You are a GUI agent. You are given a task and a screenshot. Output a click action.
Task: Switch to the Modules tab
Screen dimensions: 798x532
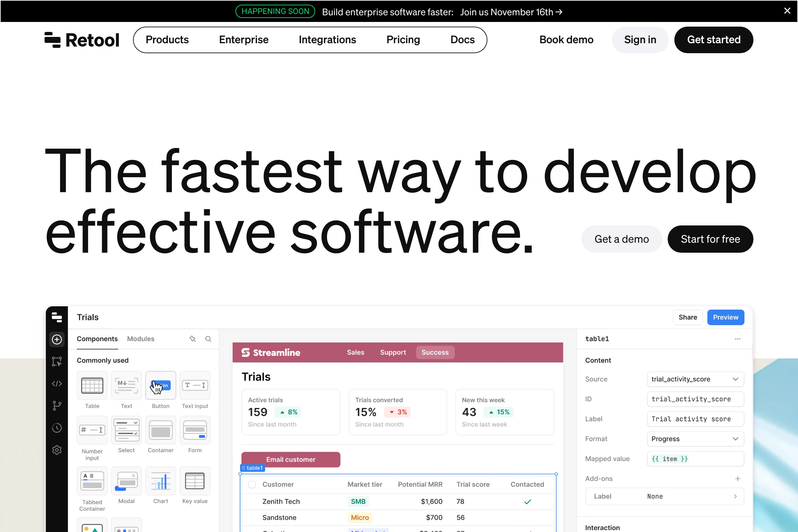tap(140, 339)
